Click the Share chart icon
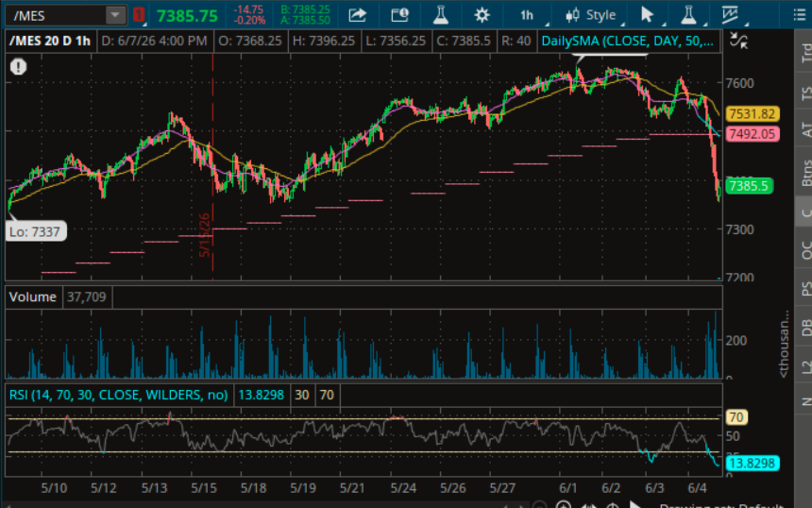Screen dimensions: 812x508 point(357,15)
